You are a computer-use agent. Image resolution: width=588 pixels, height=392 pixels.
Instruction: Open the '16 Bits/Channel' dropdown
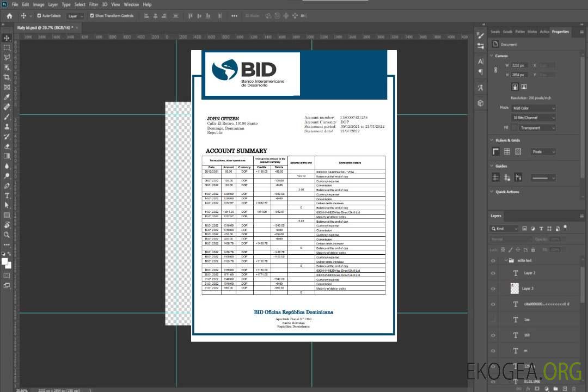534,118
